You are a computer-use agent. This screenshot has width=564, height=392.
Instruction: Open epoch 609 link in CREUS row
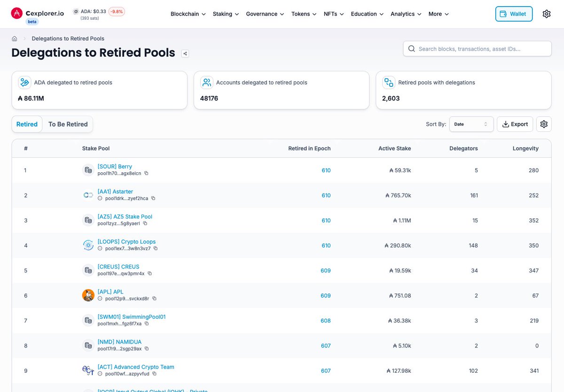(x=326, y=270)
